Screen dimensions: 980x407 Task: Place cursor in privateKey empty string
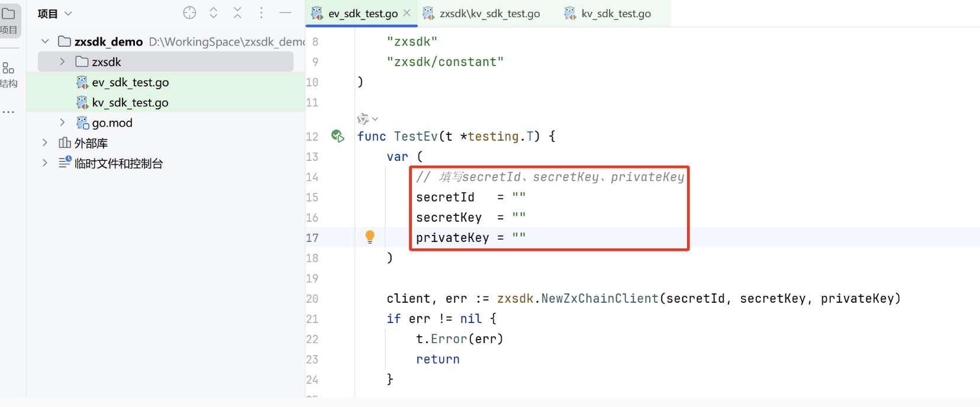tap(519, 237)
